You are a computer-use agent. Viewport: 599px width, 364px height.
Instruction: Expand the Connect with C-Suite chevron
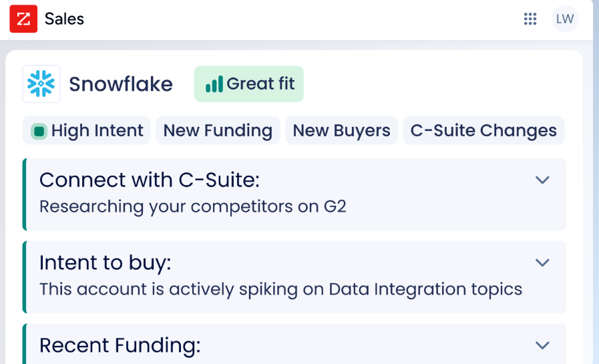[542, 180]
